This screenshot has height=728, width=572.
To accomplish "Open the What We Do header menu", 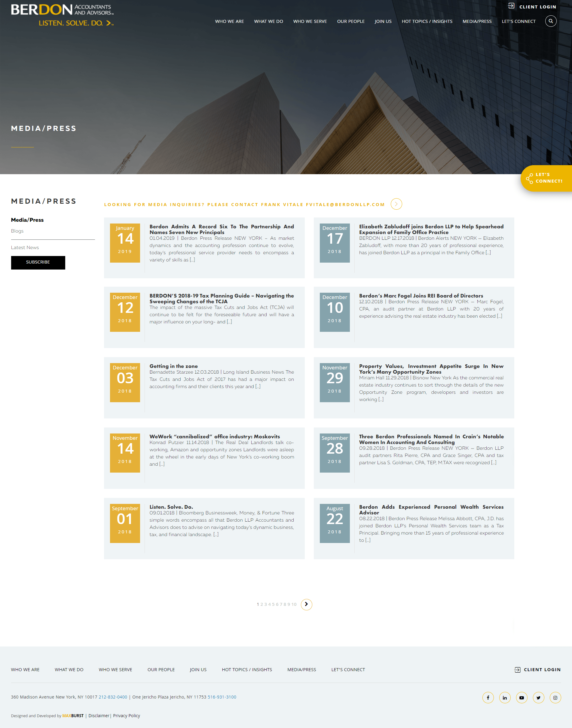I will (269, 21).
